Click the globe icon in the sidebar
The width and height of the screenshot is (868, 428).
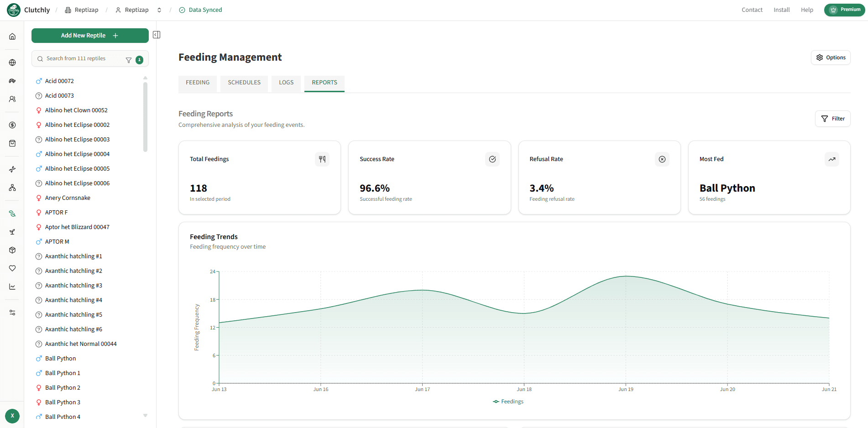coord(12,63)
